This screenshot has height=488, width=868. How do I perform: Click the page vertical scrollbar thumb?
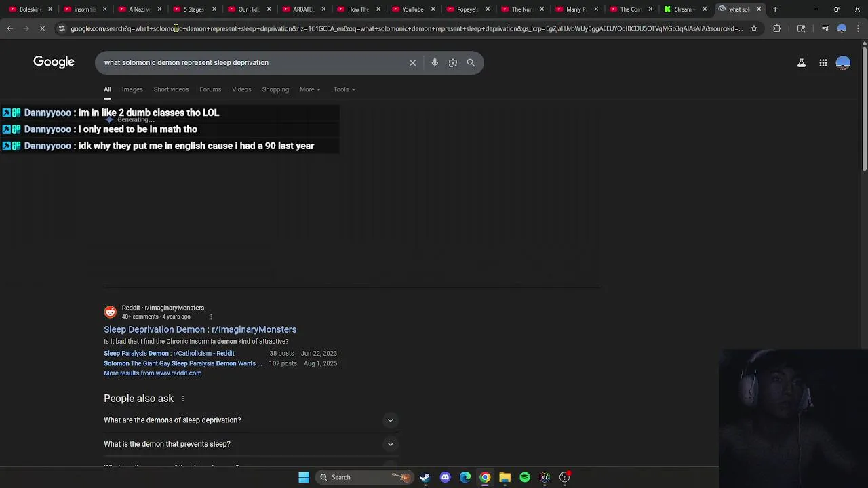(864, 108)
